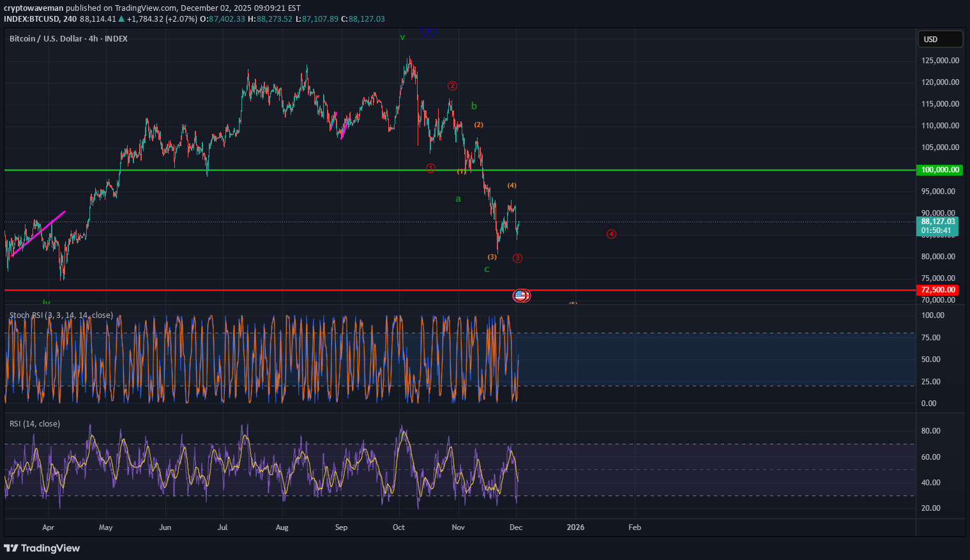Select the circled red wave ② annotation
Viewport: 970px width, 560px height.
tap(452, 85)
